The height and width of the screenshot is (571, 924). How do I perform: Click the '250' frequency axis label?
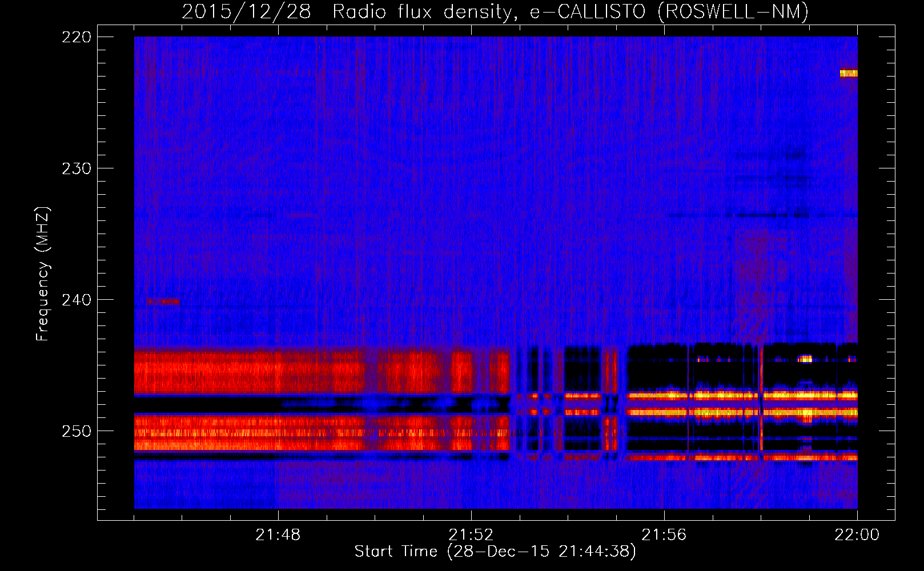(x=77, y=431)
